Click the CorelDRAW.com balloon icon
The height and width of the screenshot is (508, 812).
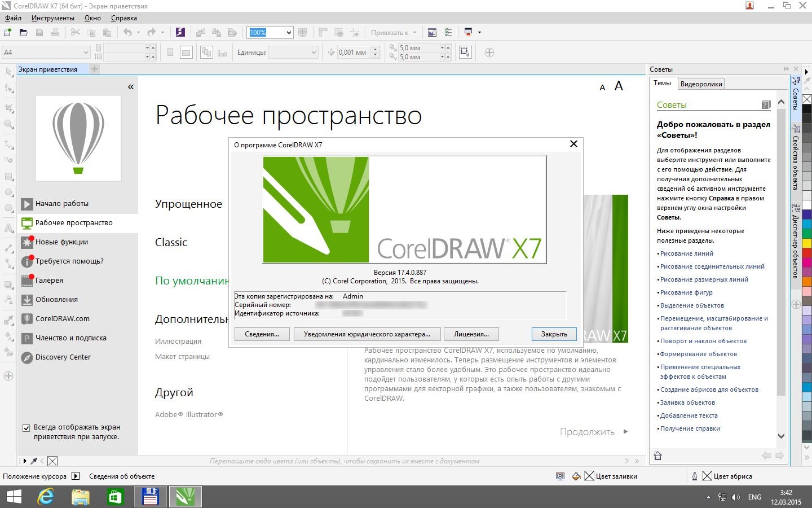point(27,319)
